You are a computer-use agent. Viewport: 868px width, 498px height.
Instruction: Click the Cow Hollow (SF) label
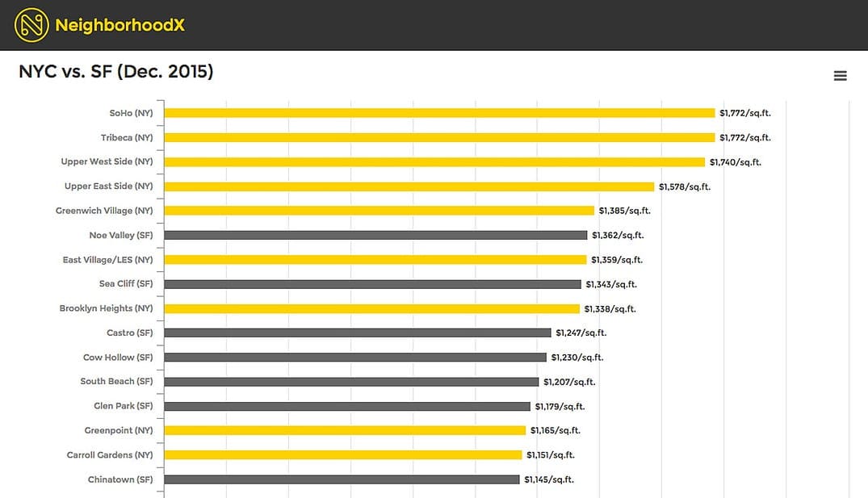[118, 357]
